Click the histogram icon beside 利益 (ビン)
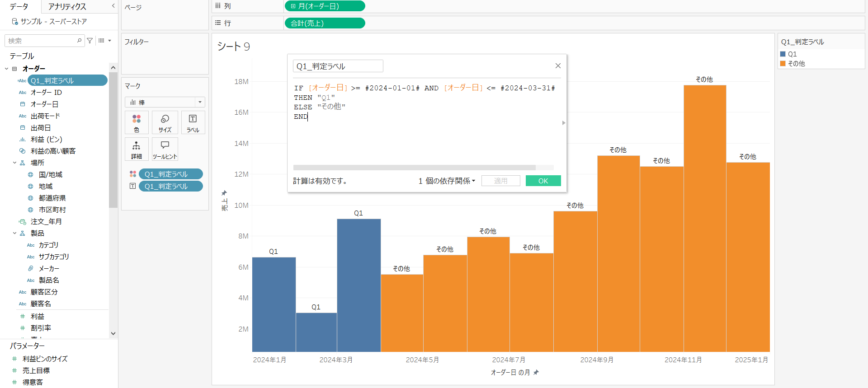The width and height of the screenshot is (868, 388). pyautogui.click(x=23, y=139)
